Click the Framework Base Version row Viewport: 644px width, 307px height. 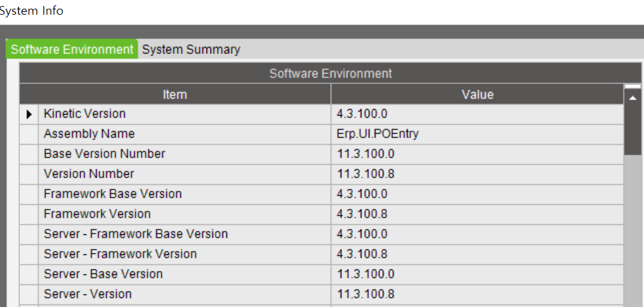click(x=321, y=194)
